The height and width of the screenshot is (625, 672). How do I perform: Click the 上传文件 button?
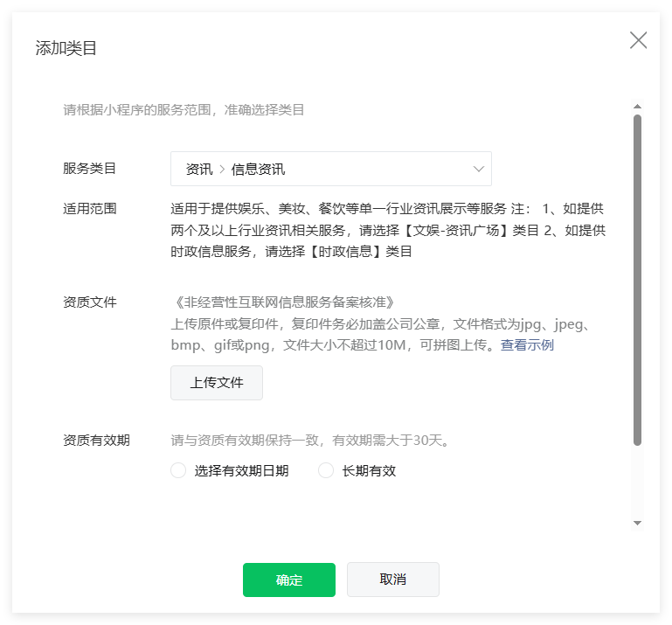tap(217, 382)
